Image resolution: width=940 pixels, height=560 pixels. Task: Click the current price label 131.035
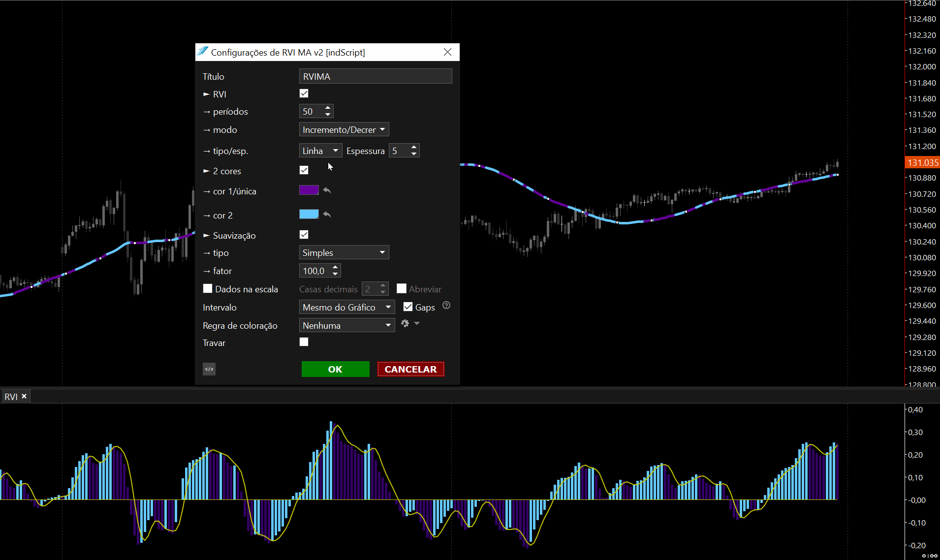[923, 162]
